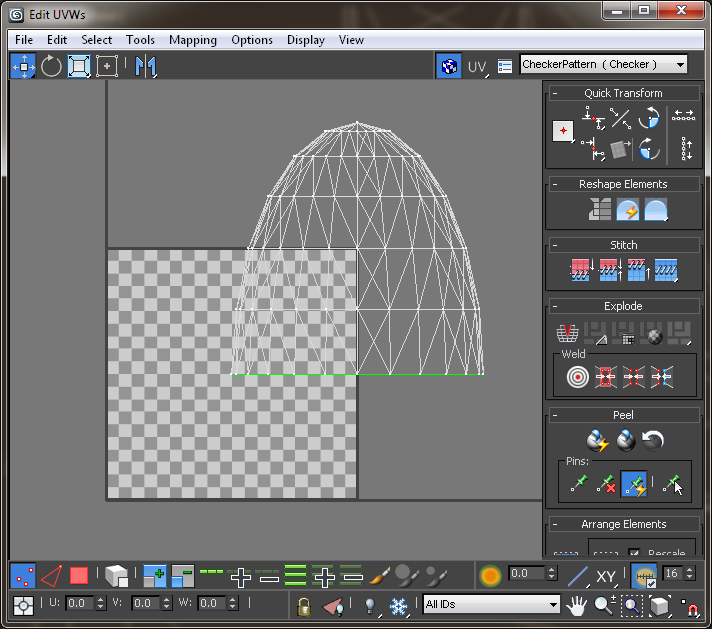Toggle Lock Selected Subobjects padlock
The height and width of the screenshot is (629, 712).
coord(304,606)
